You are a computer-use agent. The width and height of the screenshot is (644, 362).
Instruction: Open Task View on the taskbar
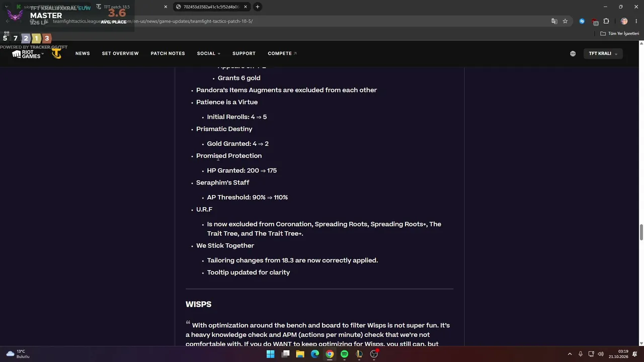coord(285,354)
